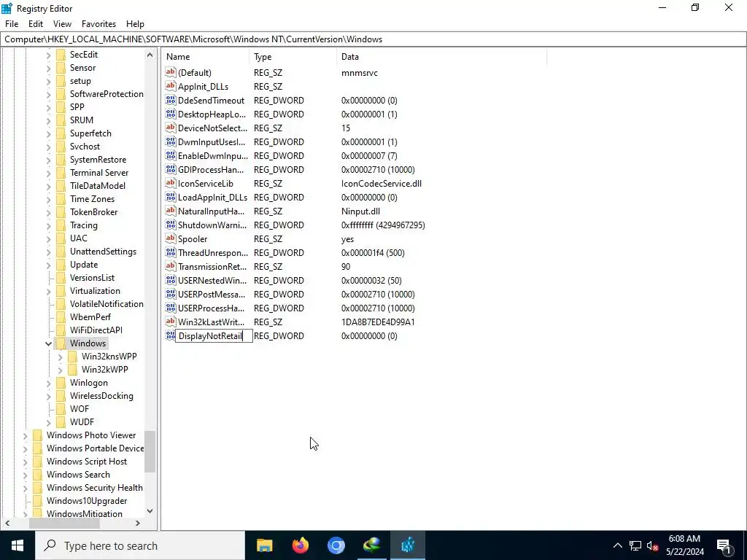
Task: Click the muted volume tray icon
Action: tap(652, 545)
